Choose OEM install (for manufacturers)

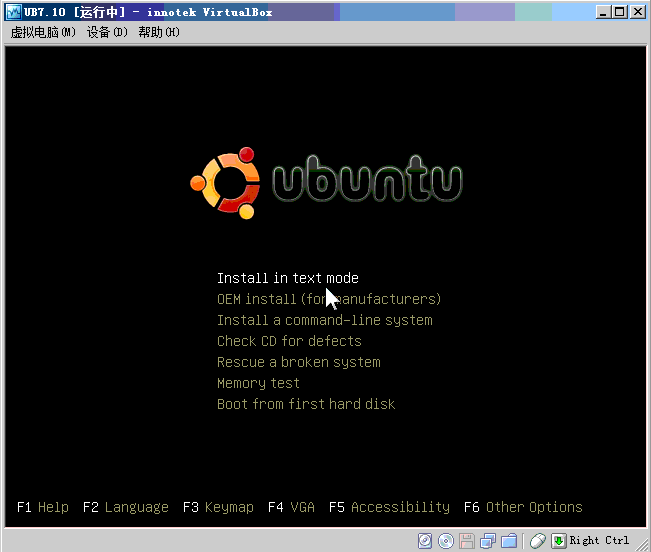(x=329, y=299)
